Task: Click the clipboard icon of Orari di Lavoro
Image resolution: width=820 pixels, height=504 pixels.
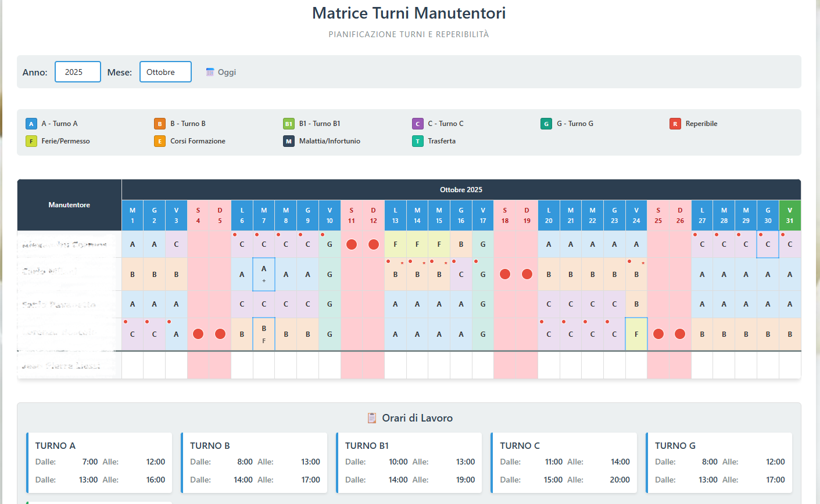Action: (373, 417)
